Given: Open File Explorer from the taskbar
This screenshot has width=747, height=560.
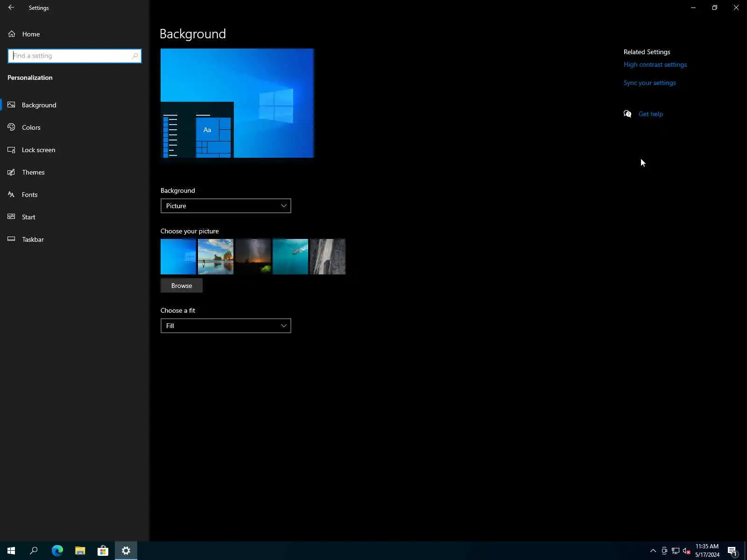Looking at the screenshot, I should point(80,551).
